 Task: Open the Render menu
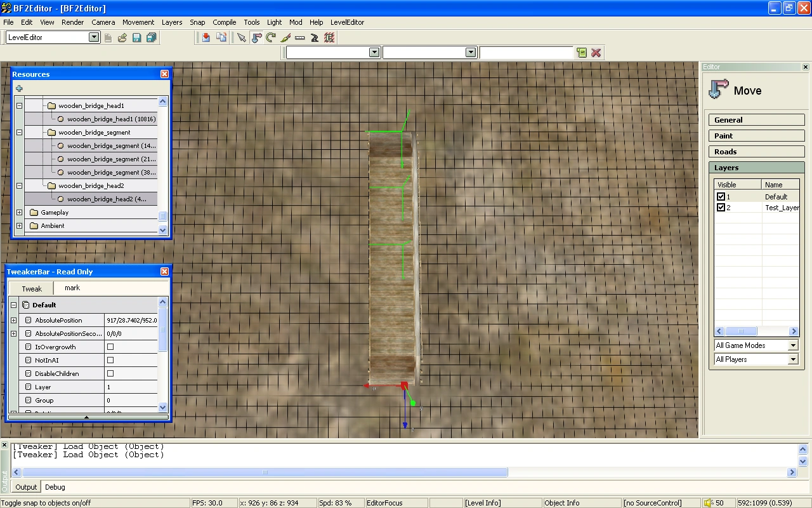73,22
